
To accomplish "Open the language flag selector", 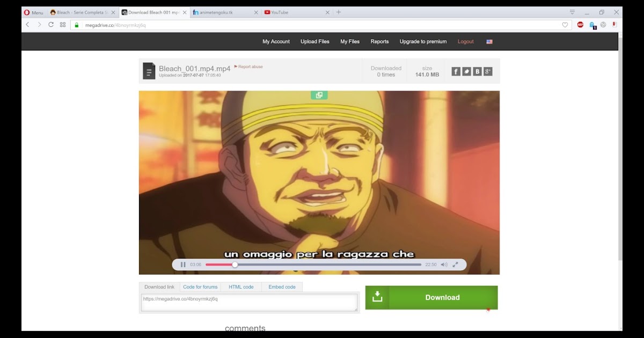I will pos(489,41).
